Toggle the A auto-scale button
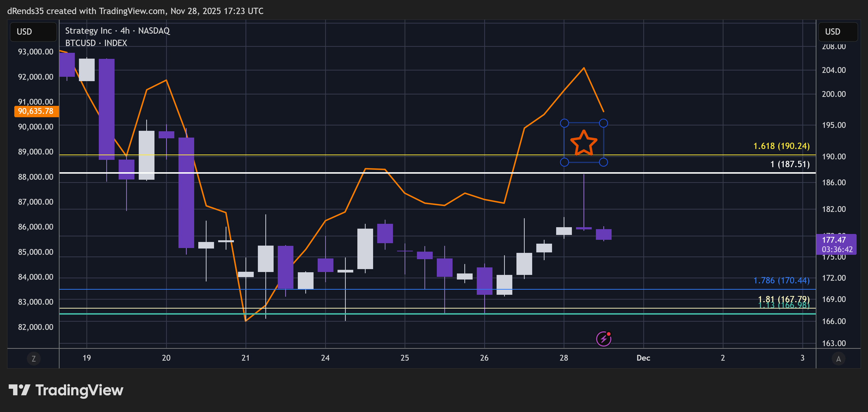868x412 pixels. click(838, 358)
